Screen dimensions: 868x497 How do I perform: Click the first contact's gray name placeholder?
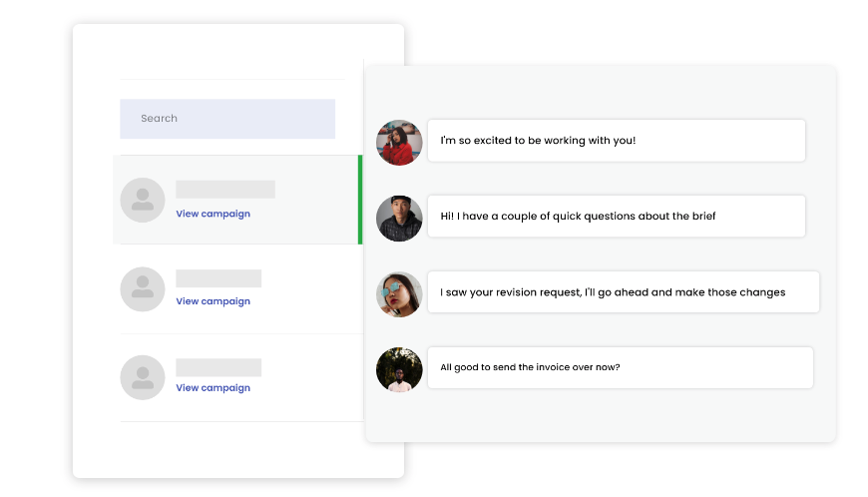click(x=225, y=190)
